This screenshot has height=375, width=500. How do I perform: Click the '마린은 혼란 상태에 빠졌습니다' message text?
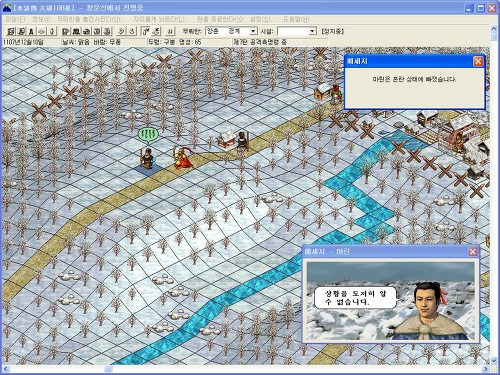pos(414,79)
